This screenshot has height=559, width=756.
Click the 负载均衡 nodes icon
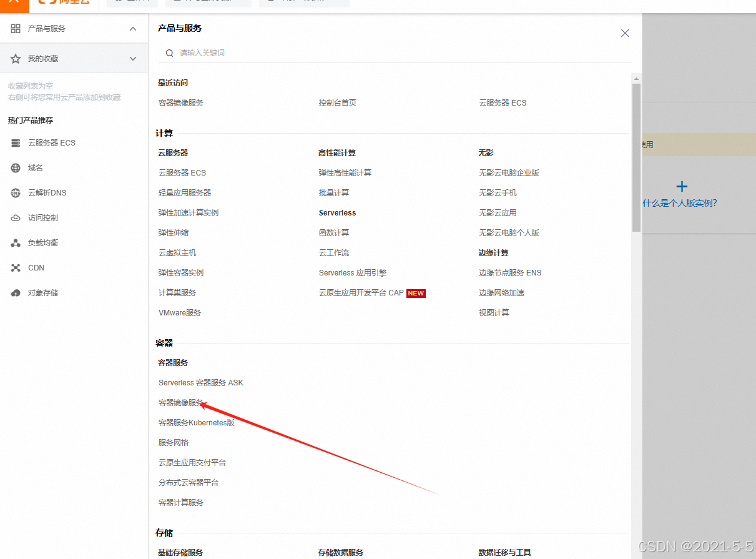coord(16,243)
